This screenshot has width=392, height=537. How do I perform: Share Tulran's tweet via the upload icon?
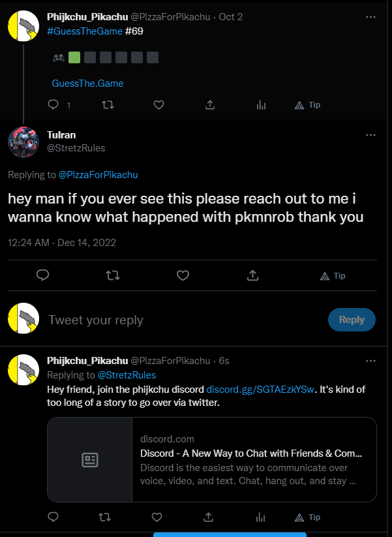252,275
